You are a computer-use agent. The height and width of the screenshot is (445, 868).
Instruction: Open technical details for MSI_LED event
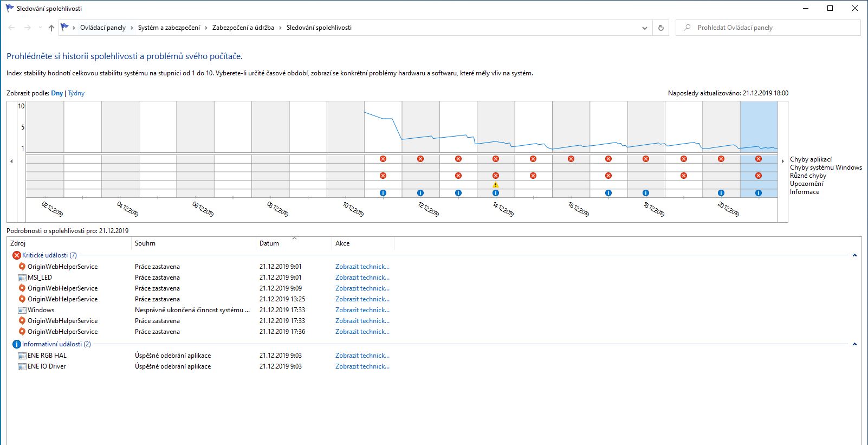click(362, 278)
